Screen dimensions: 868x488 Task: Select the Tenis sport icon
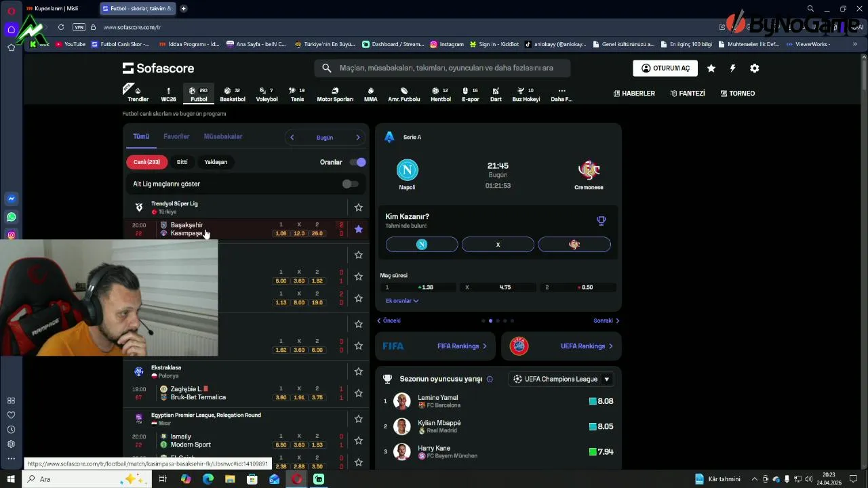click(297, 94)
